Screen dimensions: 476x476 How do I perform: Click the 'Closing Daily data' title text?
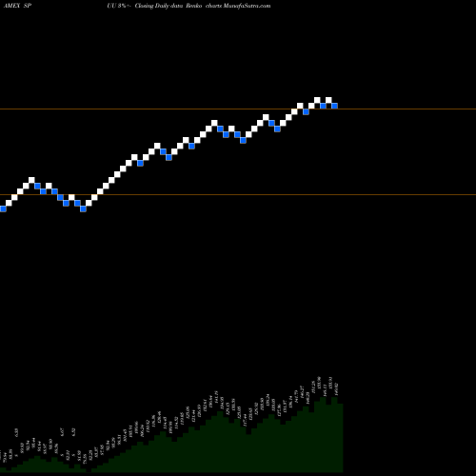pyautogui.click(x=159, y=6)
